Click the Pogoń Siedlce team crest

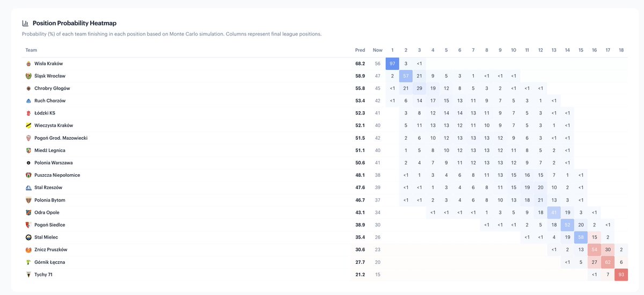(x=28, y=225)
